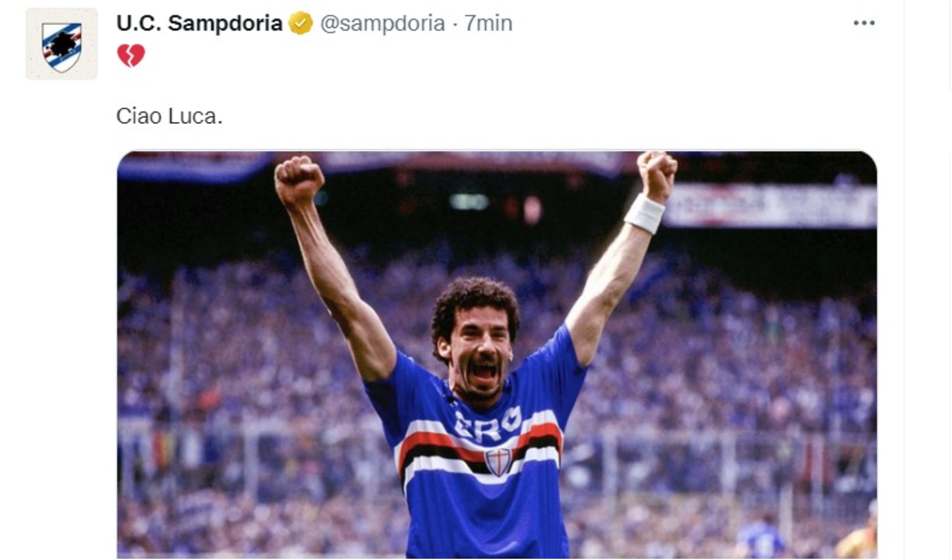Open the U.C. Sampdoria profile name link

point(199,23)
